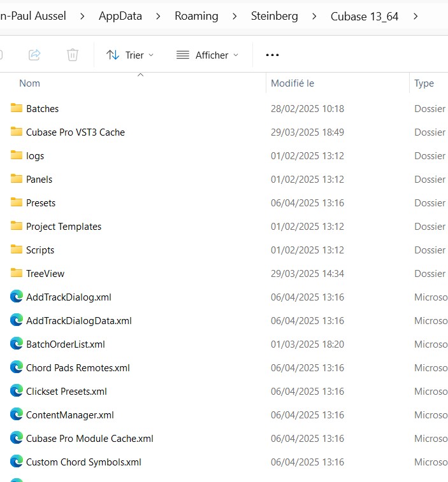
Task: Open the Trier sort dropdown
Action: (130, 55)
